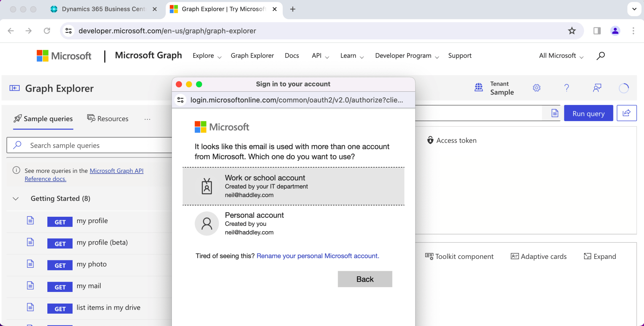Switch to the Resources tab
This screenshot has width=644, height=326.
tap(108, 119)
